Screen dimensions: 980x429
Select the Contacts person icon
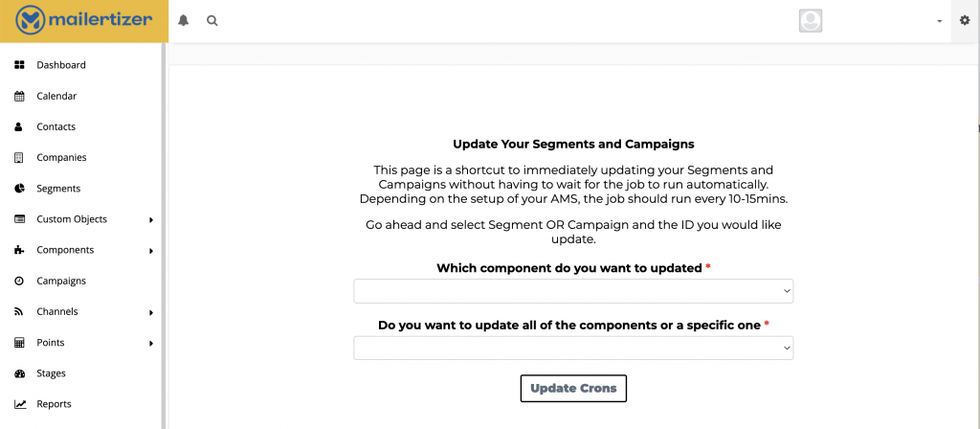pyautogui.click(x=19, y=127)
